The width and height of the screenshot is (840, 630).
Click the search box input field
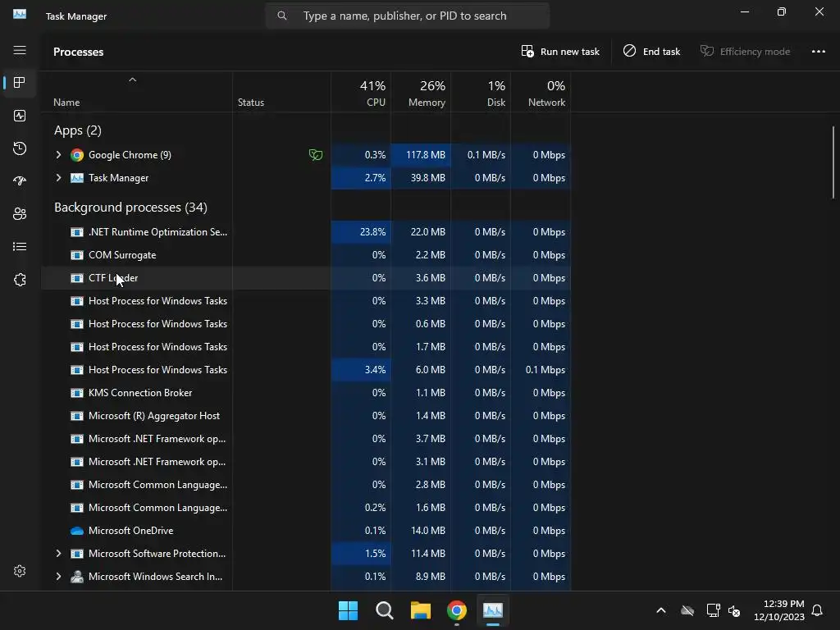(408, 16)
